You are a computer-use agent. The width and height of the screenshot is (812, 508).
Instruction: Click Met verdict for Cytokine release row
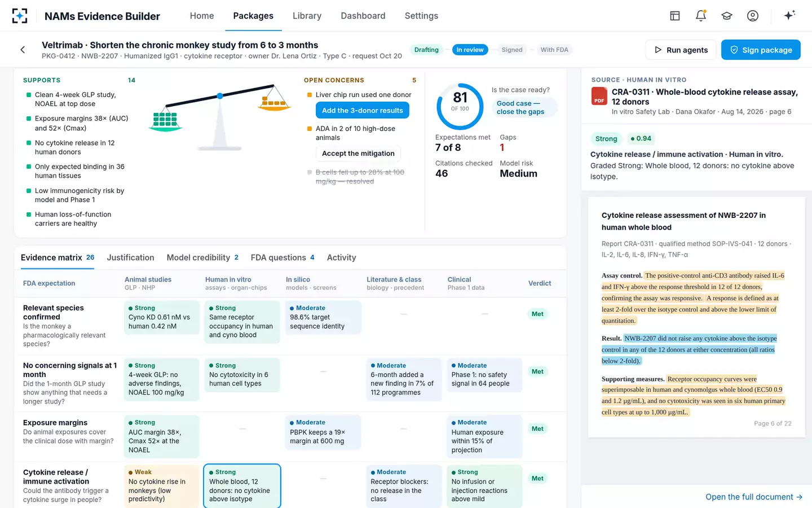tap(537, 479)
